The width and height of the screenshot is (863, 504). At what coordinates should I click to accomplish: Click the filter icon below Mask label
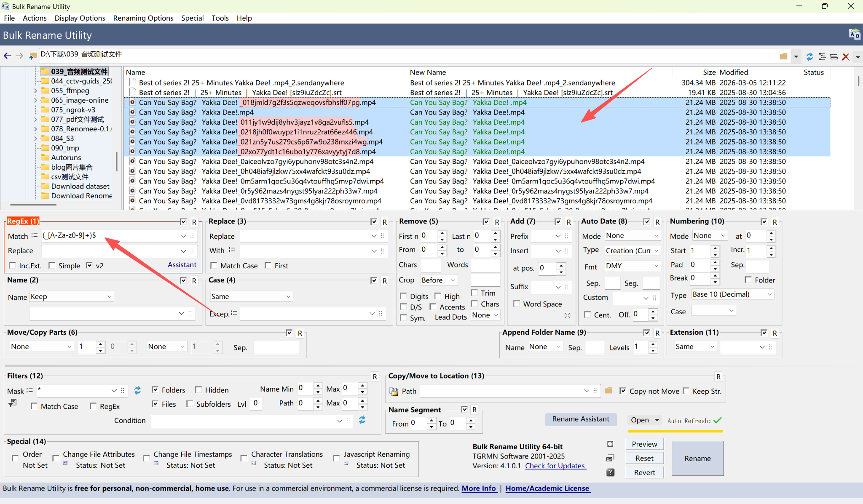(13, 403)
